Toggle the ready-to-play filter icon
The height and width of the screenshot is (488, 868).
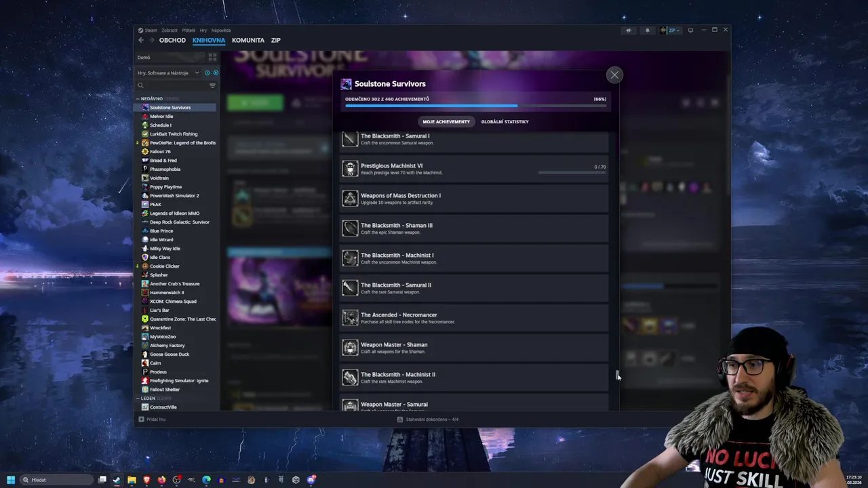click(216, 73)
